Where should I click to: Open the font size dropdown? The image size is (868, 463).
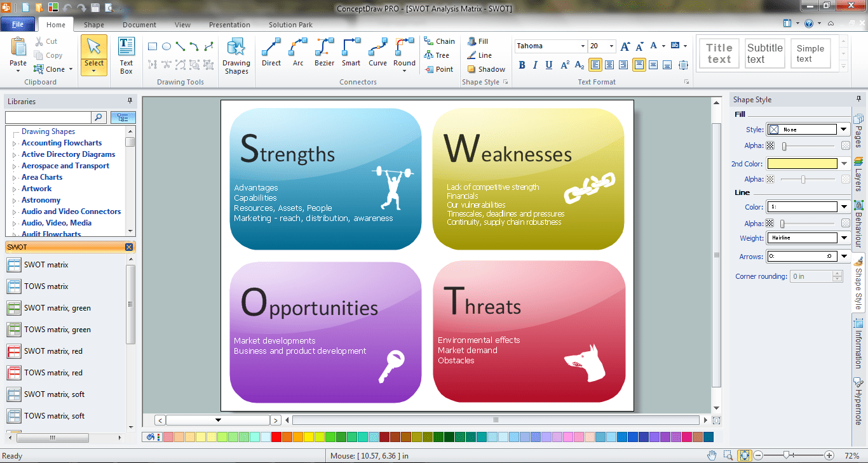click(x=611, y=46)
